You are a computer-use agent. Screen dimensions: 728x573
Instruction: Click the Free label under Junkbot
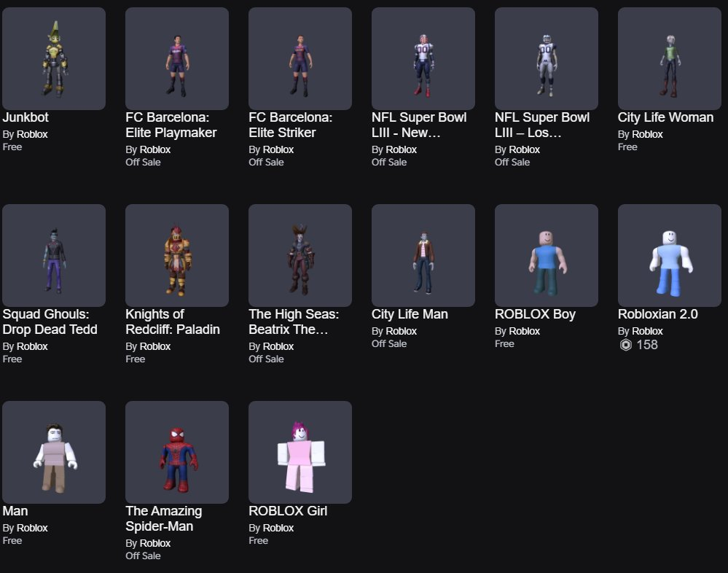tap(12, 147)
